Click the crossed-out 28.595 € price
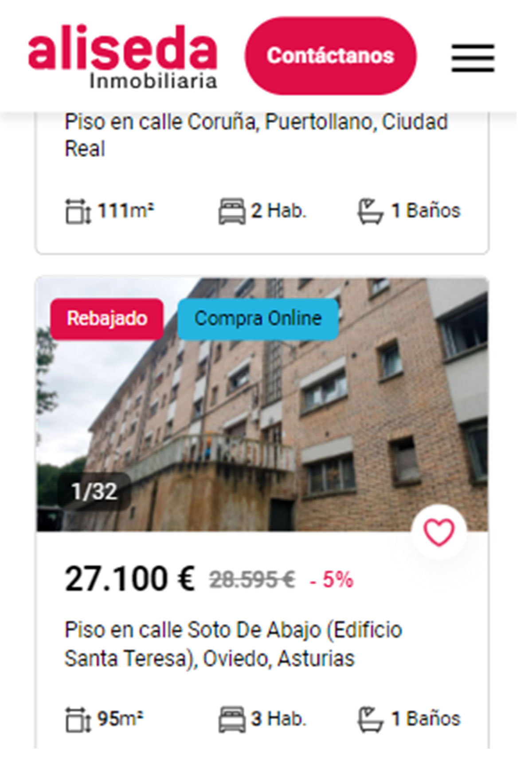The image size is (532, 772). click(252, 579)
